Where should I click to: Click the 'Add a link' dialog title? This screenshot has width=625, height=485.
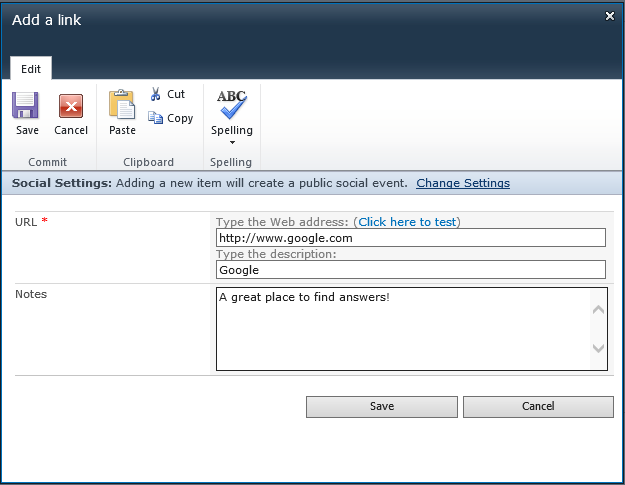(x=47, y=20)
